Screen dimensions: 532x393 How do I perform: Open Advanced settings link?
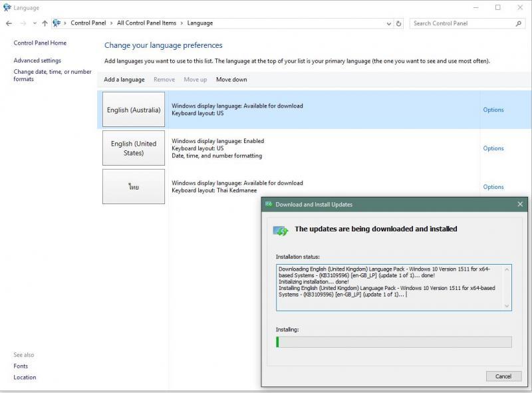coord(37,61)
